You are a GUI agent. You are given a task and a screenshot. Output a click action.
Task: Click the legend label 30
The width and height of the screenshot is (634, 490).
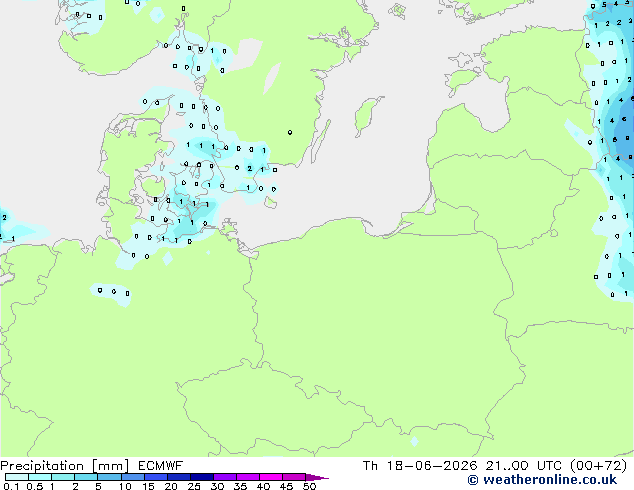coord(217,486)
